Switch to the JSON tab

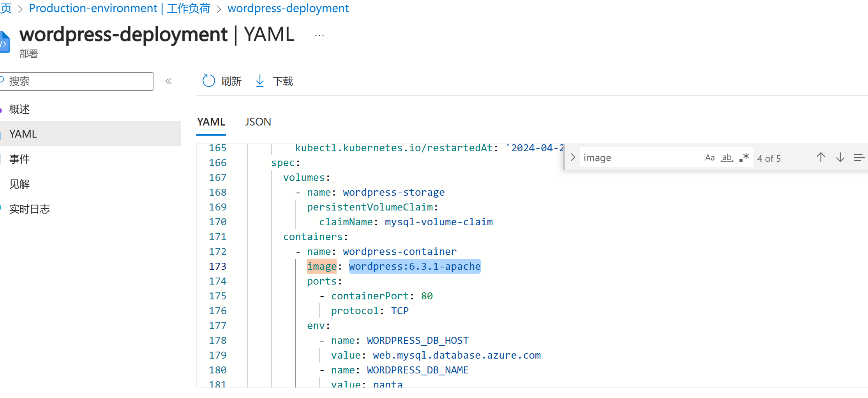click(258, 122)
